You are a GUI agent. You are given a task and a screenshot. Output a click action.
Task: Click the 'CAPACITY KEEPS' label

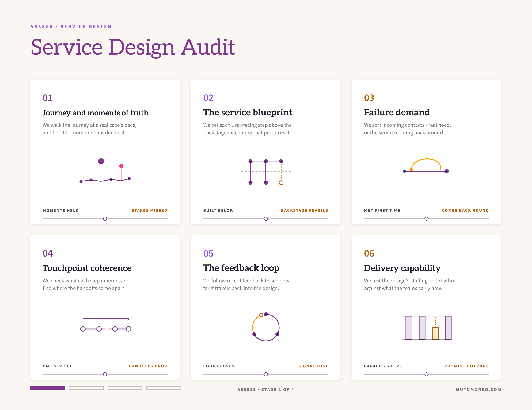(383, 366)
